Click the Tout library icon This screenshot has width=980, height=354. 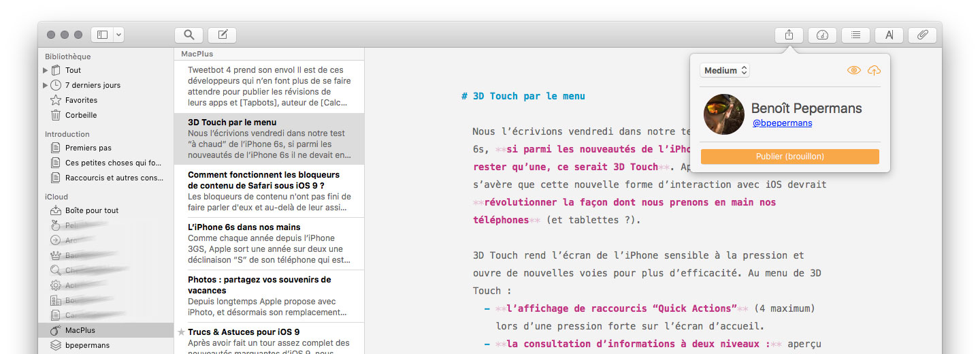pos(56,70)
